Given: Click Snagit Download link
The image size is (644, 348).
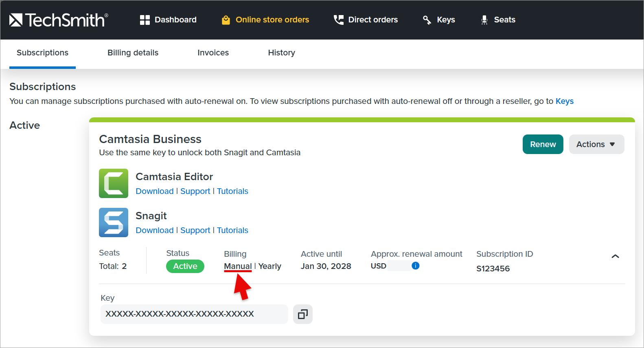Looking at the screenshot, I should pos(155,230).
